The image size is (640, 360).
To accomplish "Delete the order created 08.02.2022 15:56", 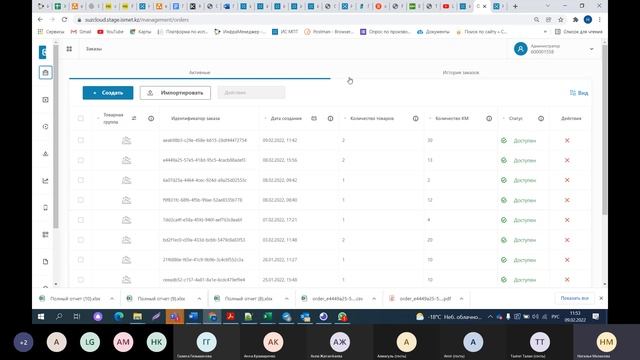I will point(567,160).
